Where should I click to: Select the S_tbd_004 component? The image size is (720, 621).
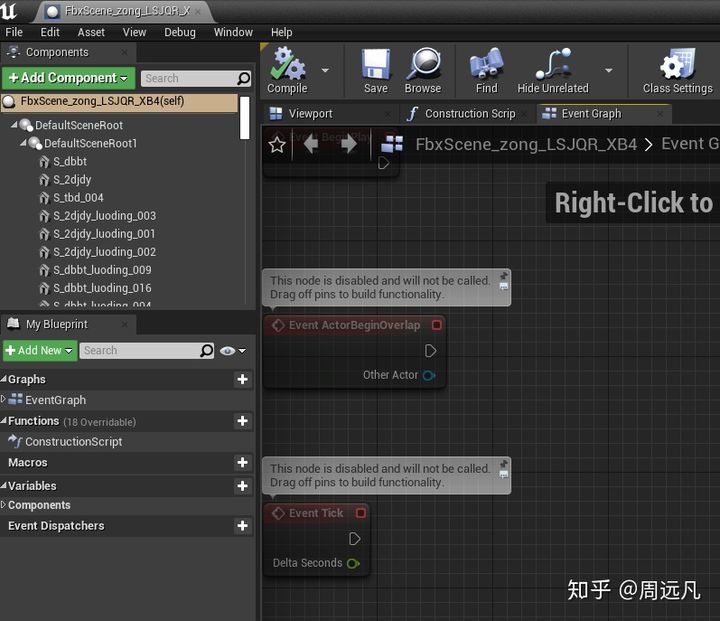(x=78, y=198)
